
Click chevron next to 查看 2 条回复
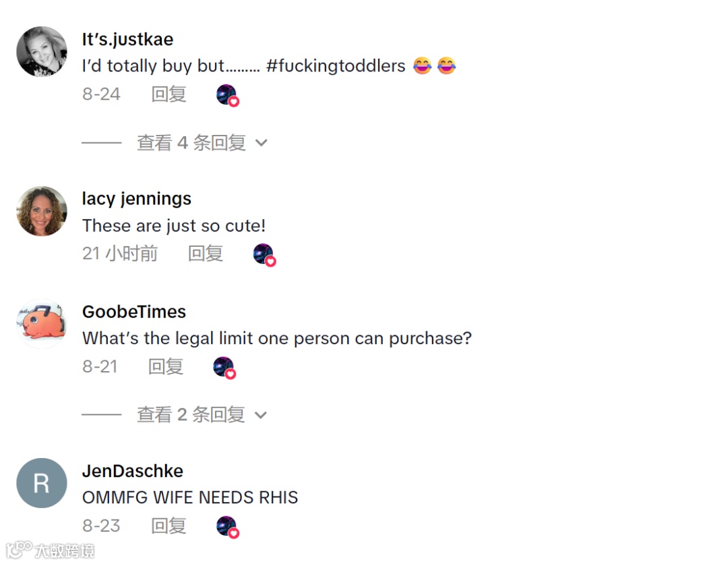point(261,415)
